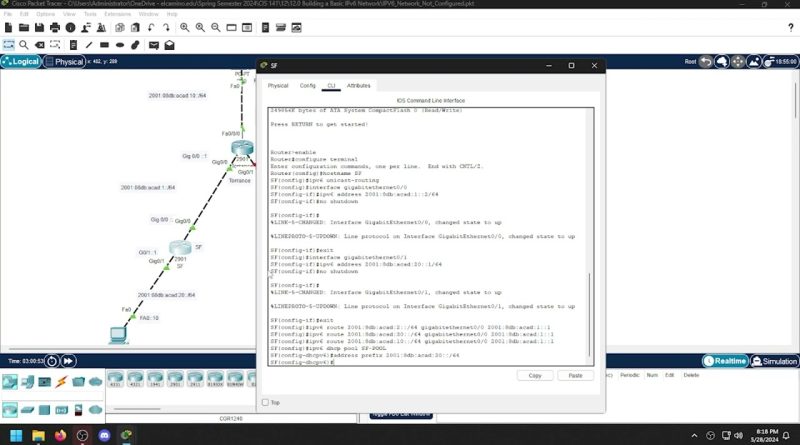Open an existing file with folder icon
800x445 pixels.
point(23,28)
